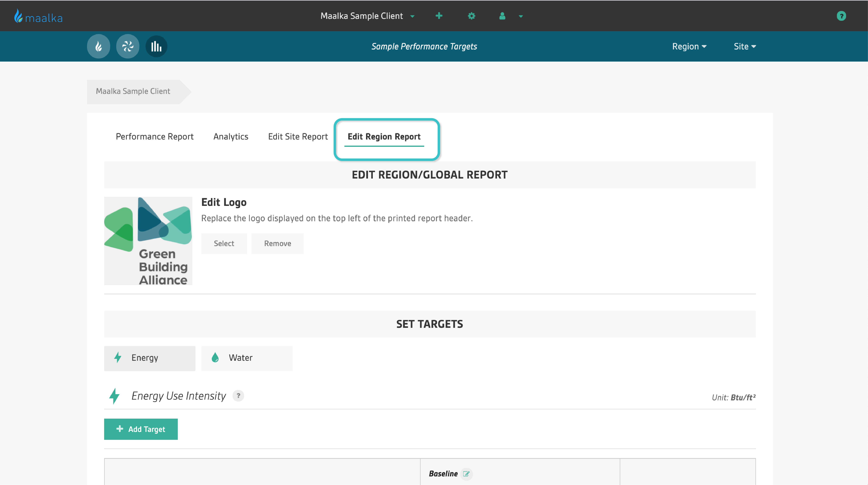Click the Baseline column label

pos(443,474)
